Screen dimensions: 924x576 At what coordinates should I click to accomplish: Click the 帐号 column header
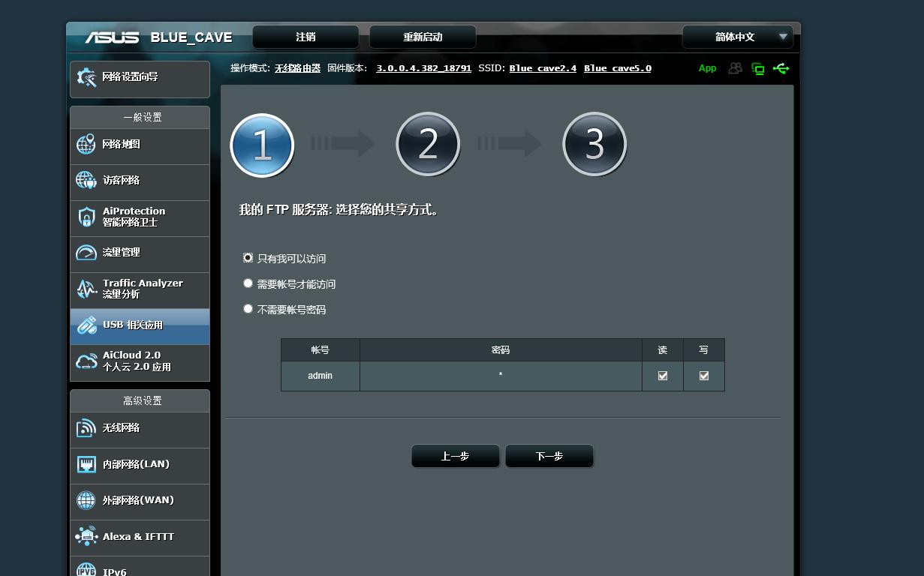[x=321, y=350]
